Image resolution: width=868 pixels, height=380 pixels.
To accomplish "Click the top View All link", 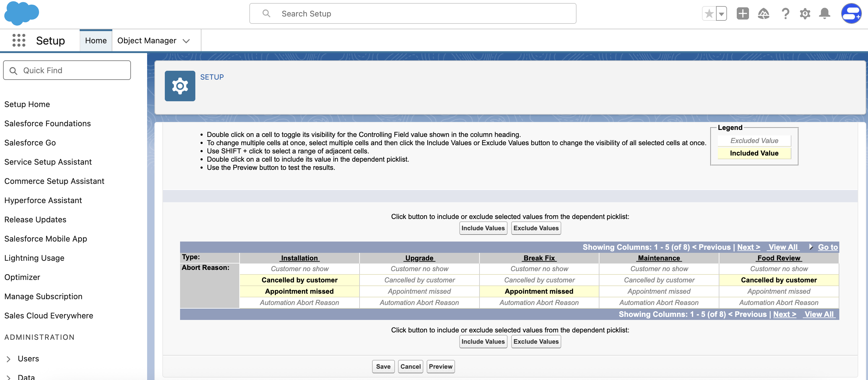I will [x=783, y=247].
